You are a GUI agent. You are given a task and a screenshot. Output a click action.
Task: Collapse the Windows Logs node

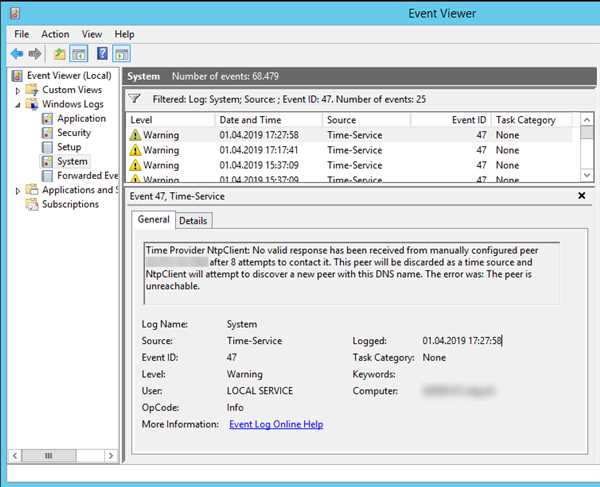click(18, 105)
